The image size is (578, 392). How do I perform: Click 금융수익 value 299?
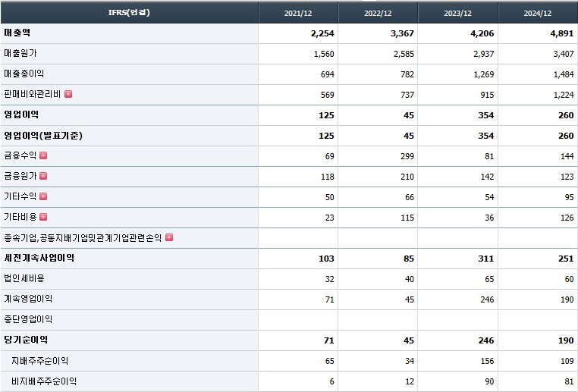tap(407, 156)
